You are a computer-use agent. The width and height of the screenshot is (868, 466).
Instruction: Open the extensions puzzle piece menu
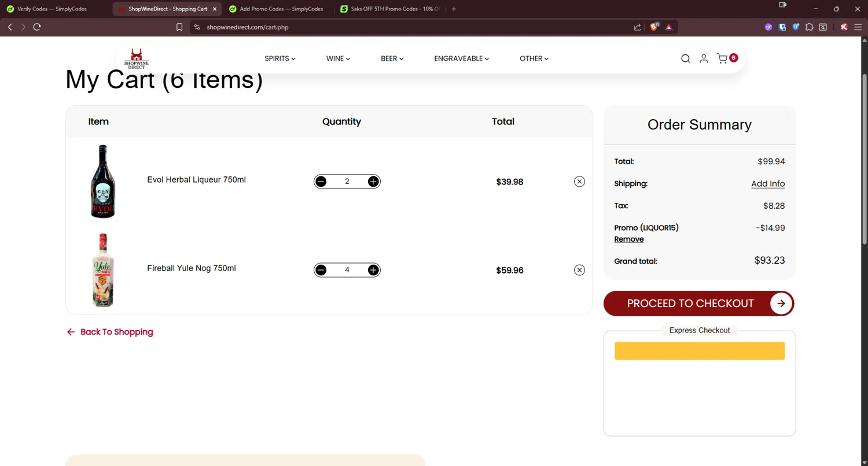click(810, 27)
